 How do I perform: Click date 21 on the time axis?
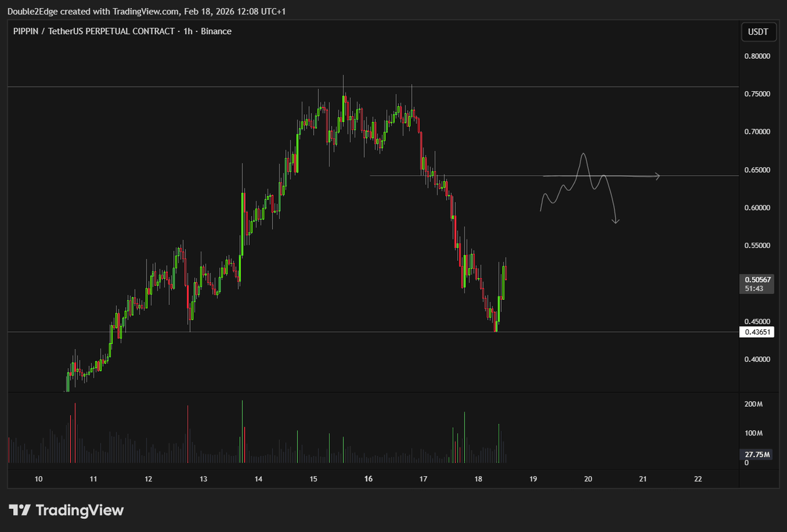click(643, 479)
